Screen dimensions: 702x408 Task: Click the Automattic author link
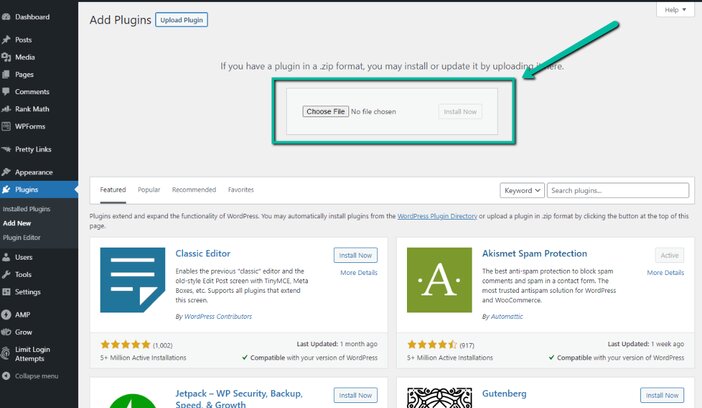click(x=507, y=317)
